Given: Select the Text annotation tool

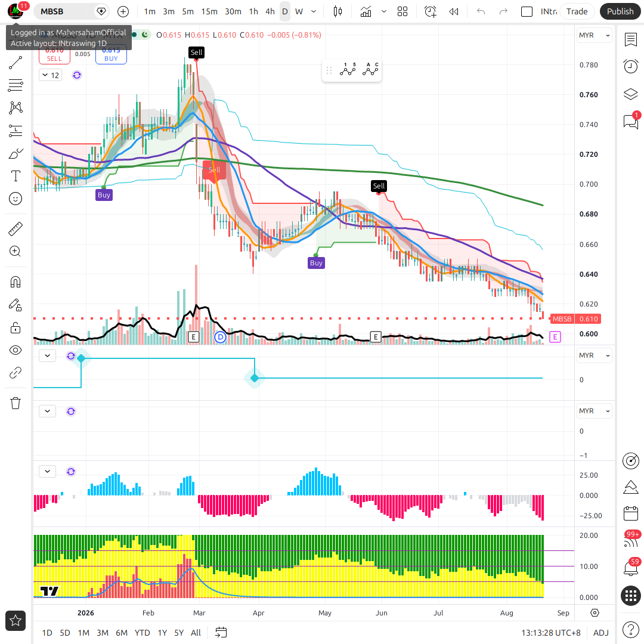Looking at the screenshot, I should click(x=15, y=176).
